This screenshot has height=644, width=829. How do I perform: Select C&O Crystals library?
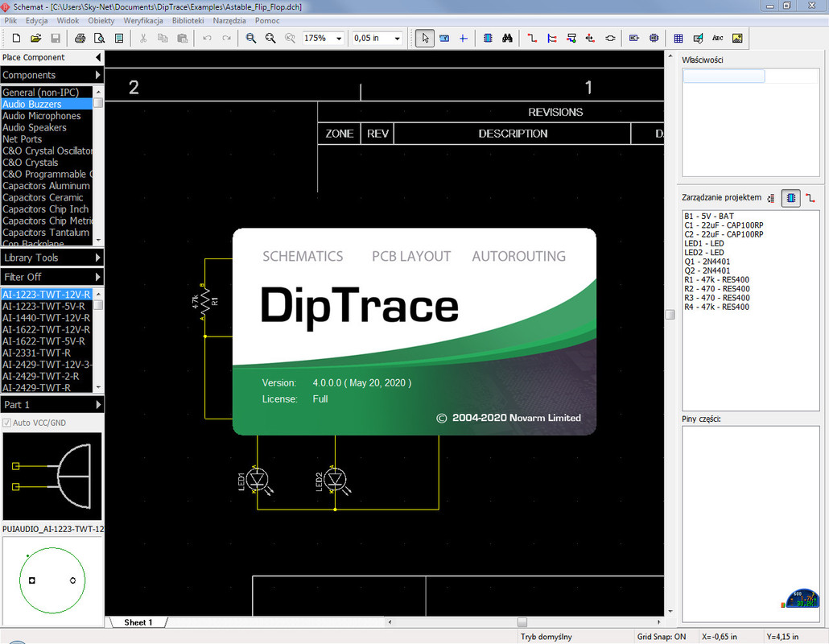click(x=47, y=163)
